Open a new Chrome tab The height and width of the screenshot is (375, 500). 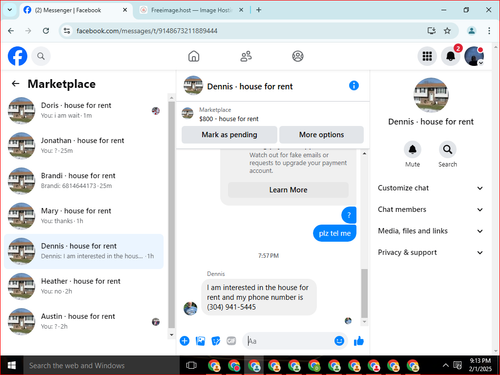[x=259, y=10]
